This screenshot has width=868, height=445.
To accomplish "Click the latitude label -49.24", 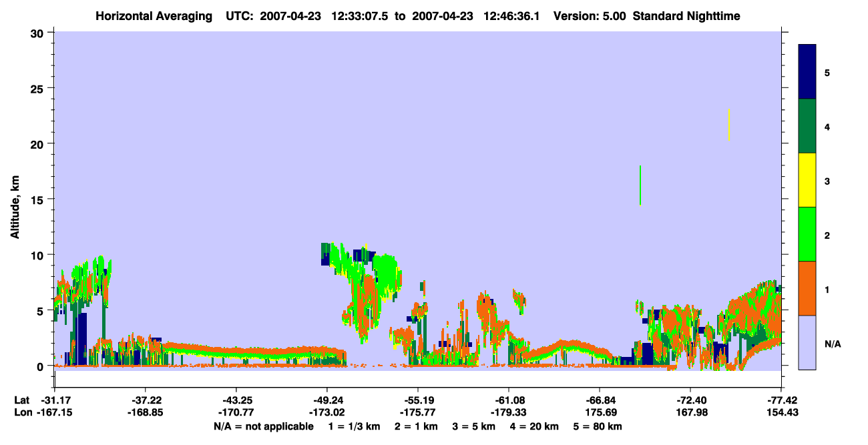I will click(327, 400).
